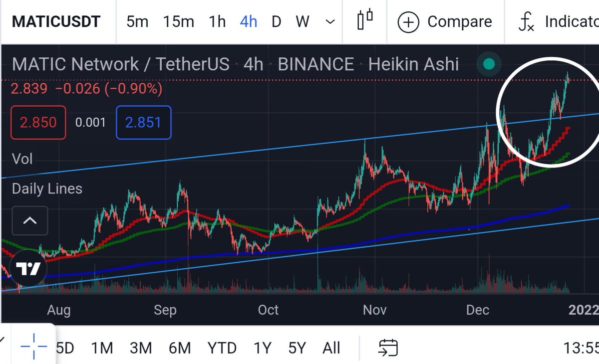Click the Heikin Ashi chart type label

[413, 64]
